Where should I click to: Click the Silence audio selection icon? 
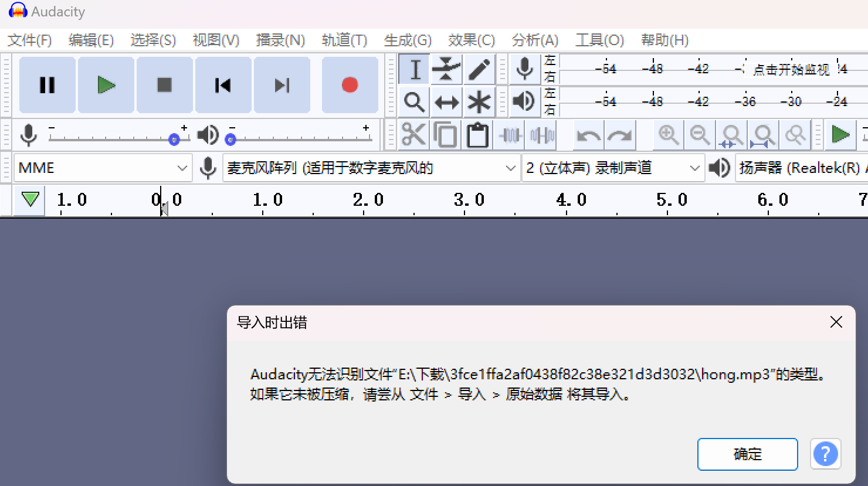[542, 135]
